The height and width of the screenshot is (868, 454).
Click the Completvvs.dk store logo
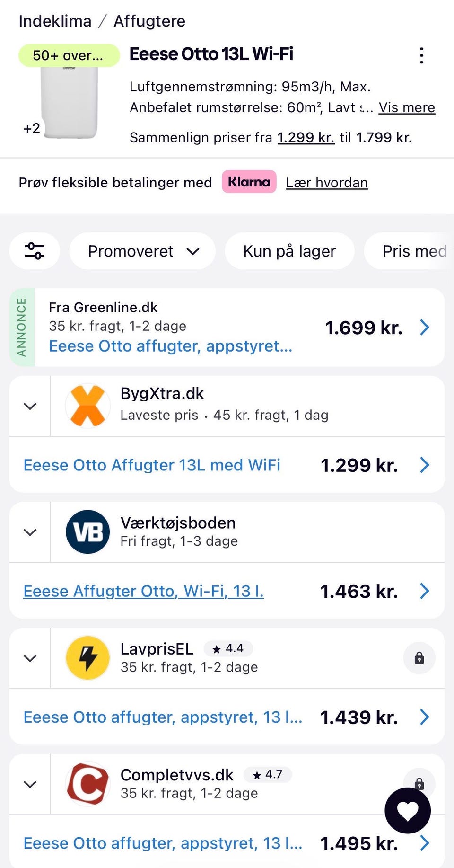point(87,784)
